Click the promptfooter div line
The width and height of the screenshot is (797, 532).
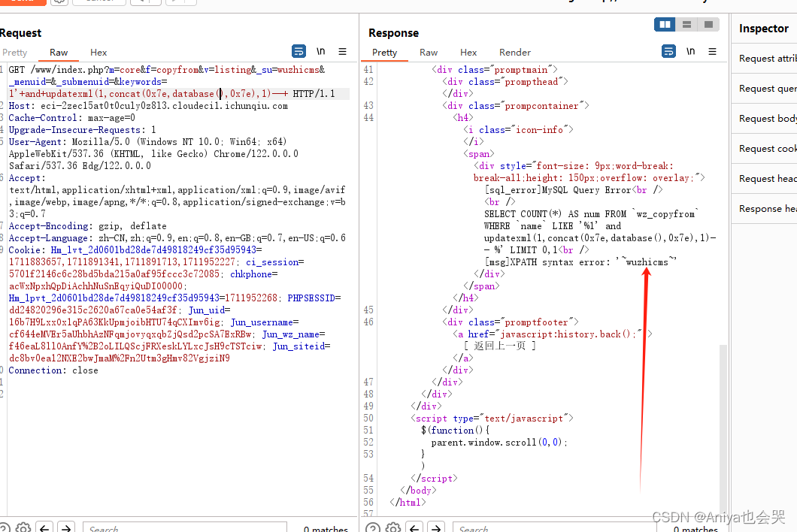click(511, 322)
